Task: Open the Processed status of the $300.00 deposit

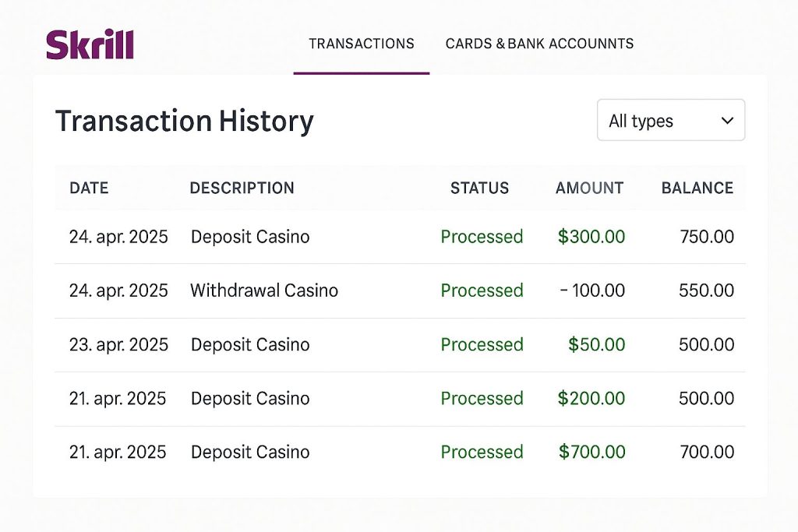Action: (482, 236)
